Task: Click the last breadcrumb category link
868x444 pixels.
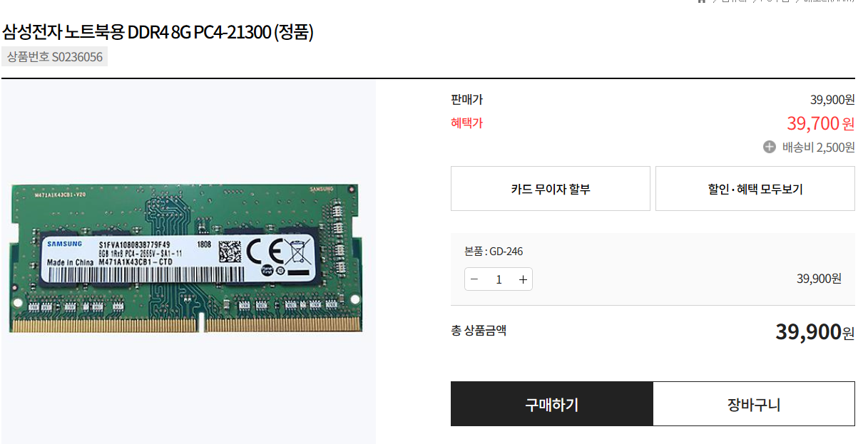Action: (x=829, y=1)
